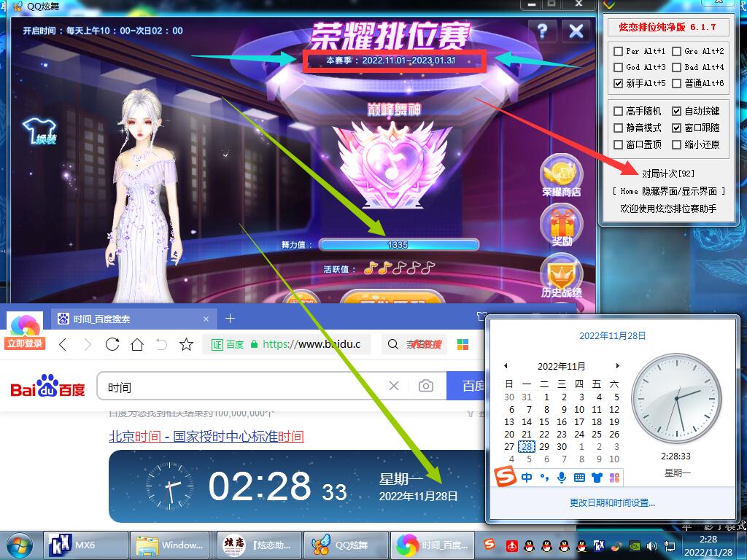
Task: Open the Sogou skin shirt icon
Action: click(x=597, y=477)
